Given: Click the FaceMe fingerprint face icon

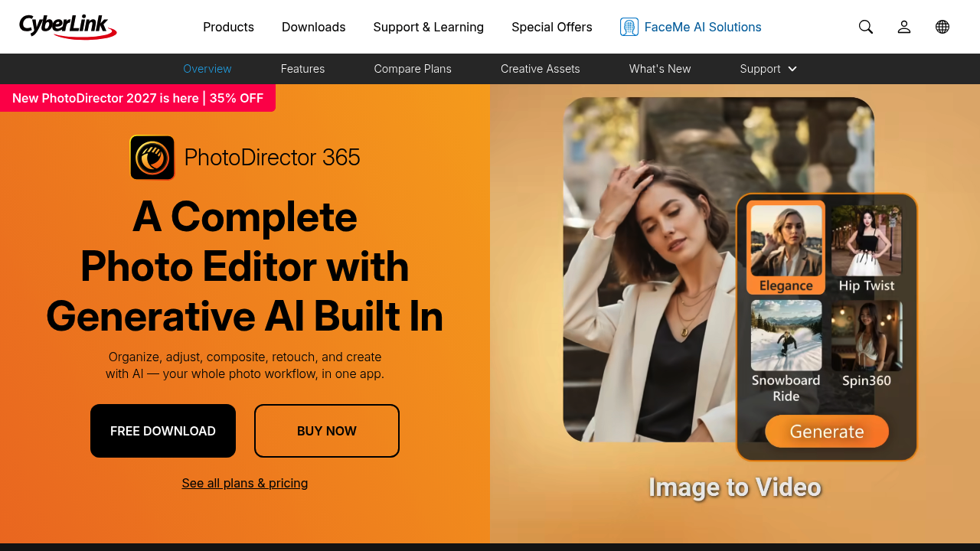Looking at the screenshot, I should [x=629, y=27].
